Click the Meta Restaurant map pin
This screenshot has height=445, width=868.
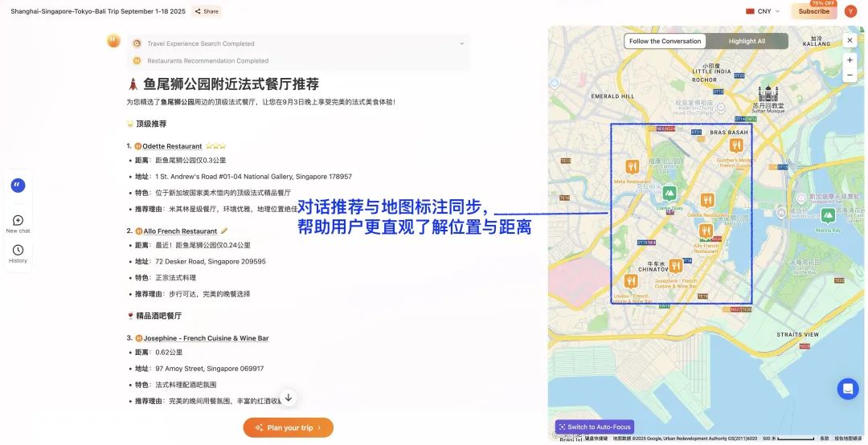632,166
